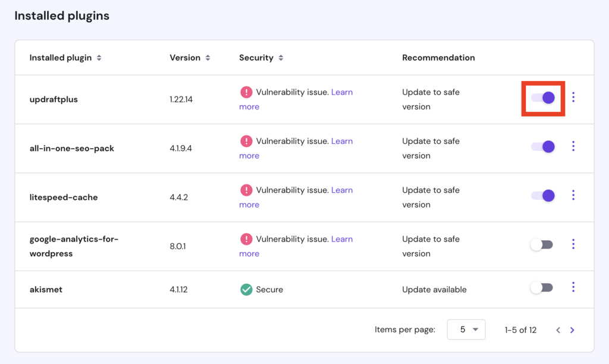Sort the table by Security
609x364 pixels.
[280, 58]
